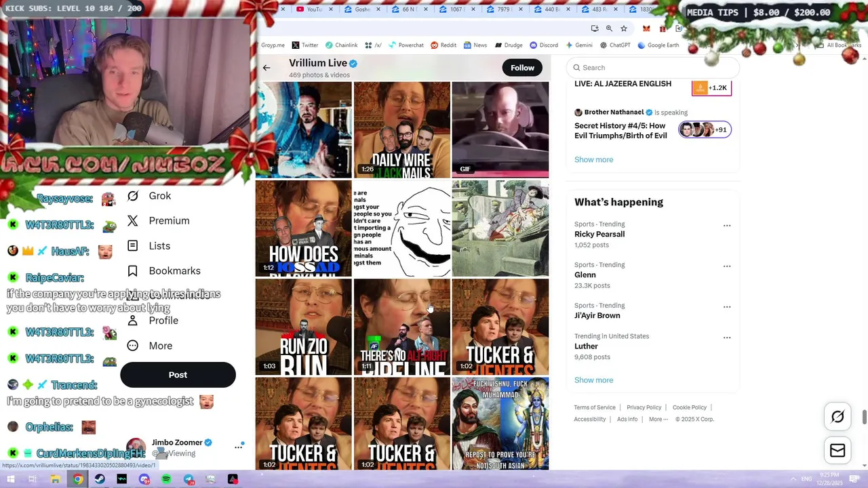Viewport: 868px width, 488px height.
Task: Focus the X Search field
Action: pyautogui.click(x=652, y=68)
